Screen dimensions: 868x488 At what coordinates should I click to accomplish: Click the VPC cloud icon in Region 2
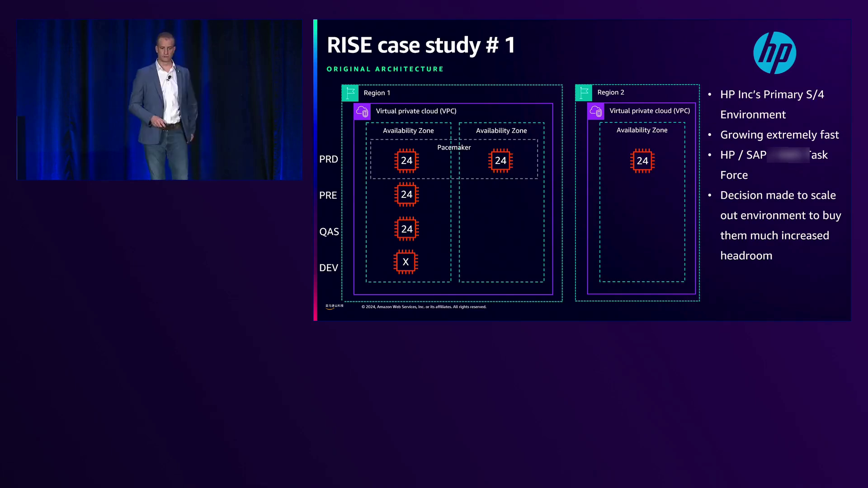coord(596,111)
